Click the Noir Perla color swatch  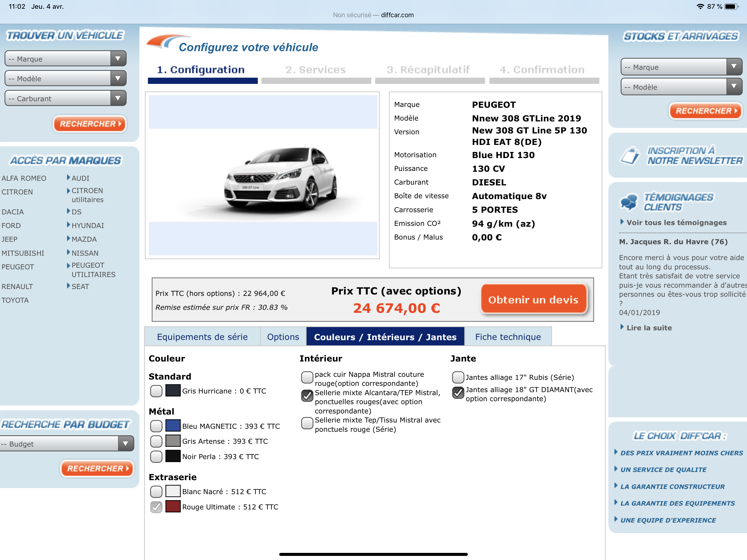(173, 456)
